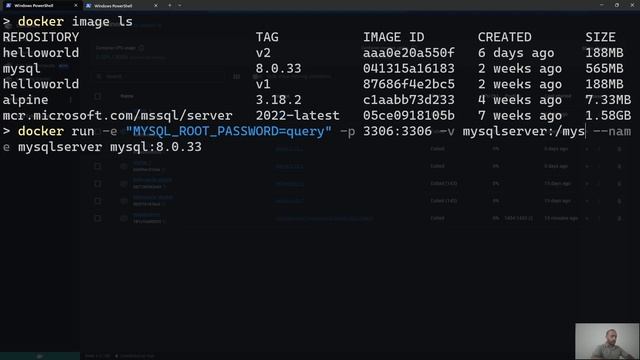640x360 pixels.
Task: Click the CREATED column header text
Action: click(504, 37)
